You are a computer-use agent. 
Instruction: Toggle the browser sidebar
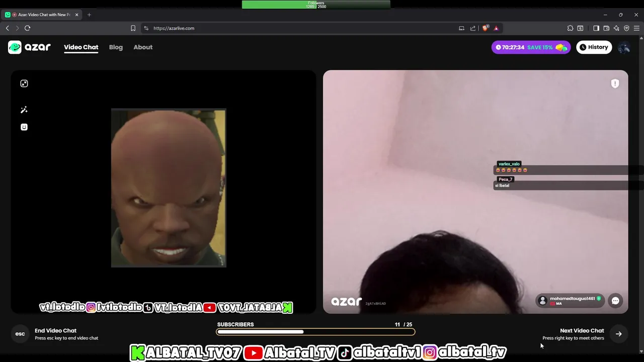click(596, 28)
